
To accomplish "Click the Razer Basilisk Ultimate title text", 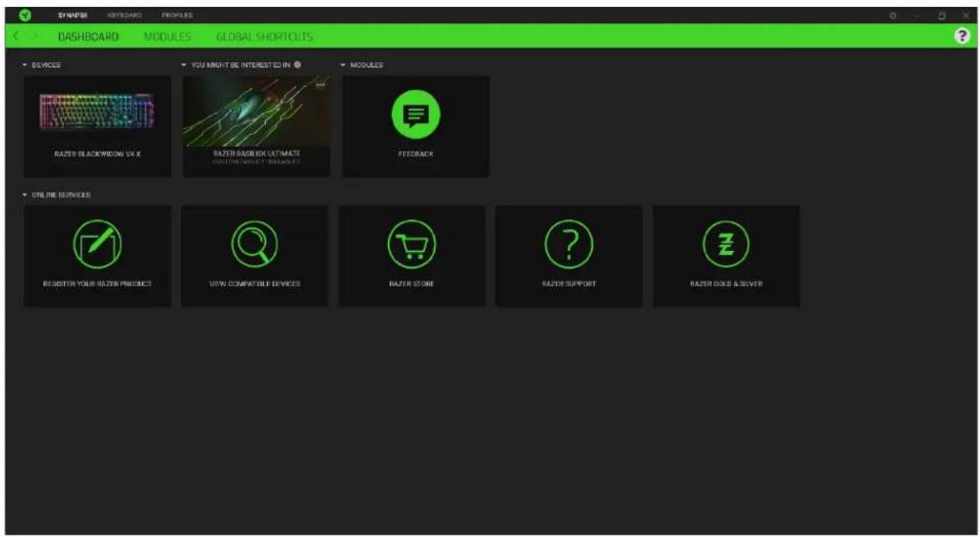I will click(257, 154).
